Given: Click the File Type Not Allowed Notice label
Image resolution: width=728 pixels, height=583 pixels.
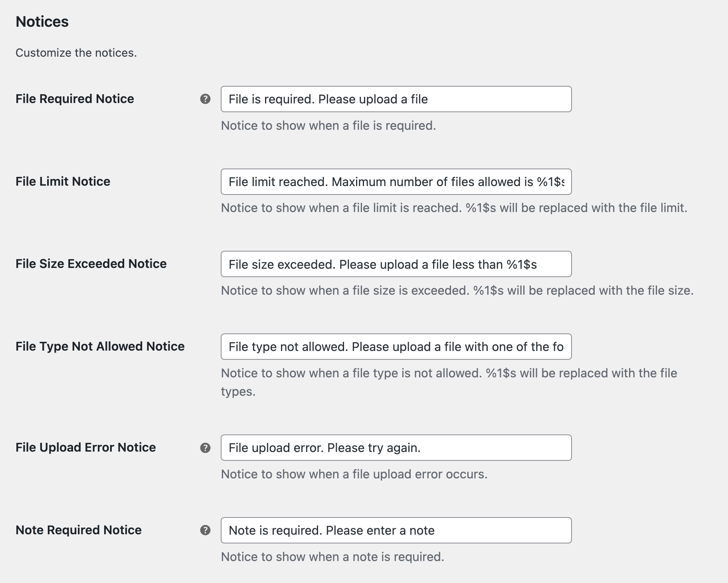Looking at the screenshot, I should tap(100, 346).
